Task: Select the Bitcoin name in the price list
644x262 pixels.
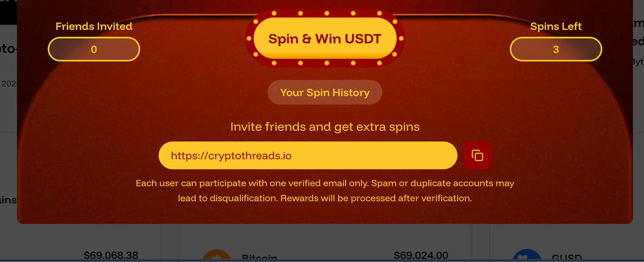Action: [x=259, y=258]
